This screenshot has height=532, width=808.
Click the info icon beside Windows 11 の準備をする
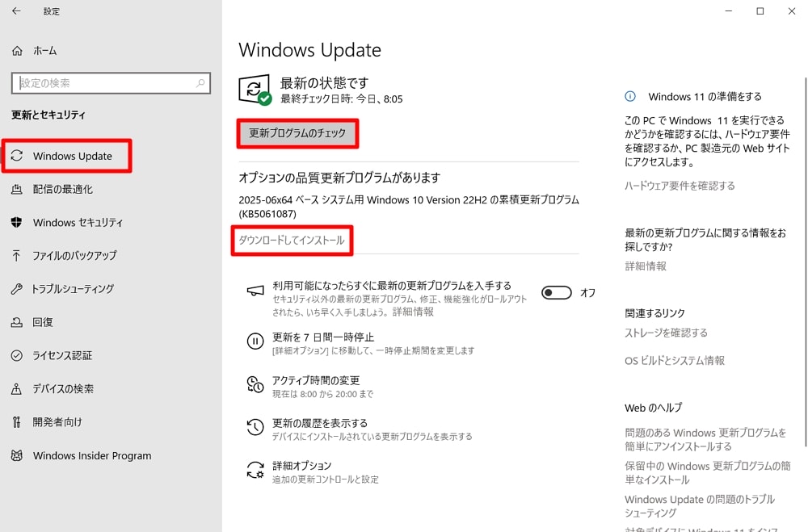[x=629, y=96]
